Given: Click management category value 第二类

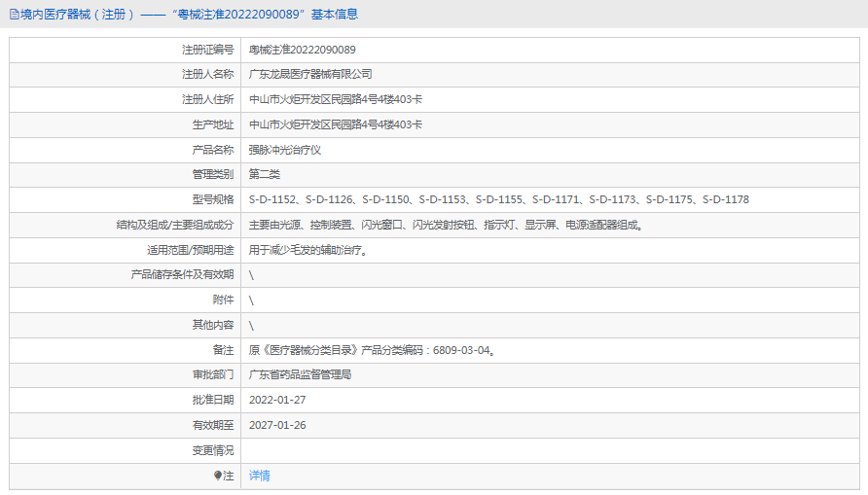Looking at the screenshot, I should pos(265,175).
